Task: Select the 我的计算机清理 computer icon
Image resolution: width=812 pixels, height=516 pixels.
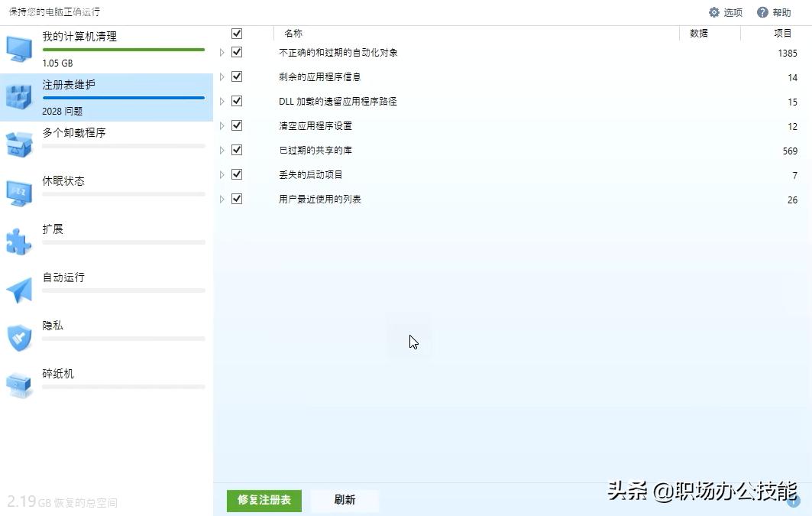Action: click(x=18, y=47)
